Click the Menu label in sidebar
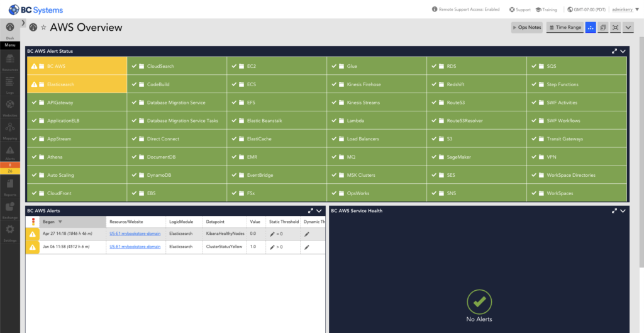This screenshot has height=333, width=644. (x=10, y=45)
